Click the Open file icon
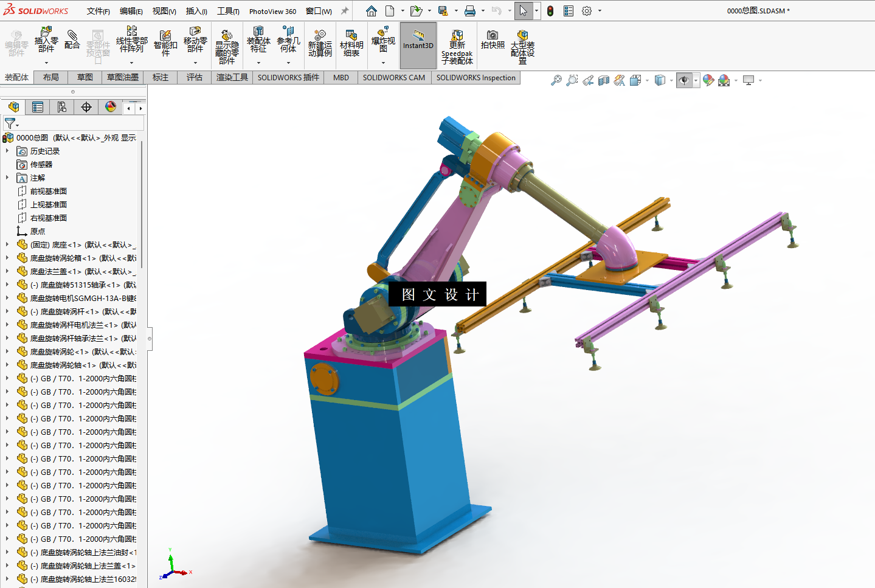This screenshot has height=588, width=875. pyautogui.click(x=416, y=11)
